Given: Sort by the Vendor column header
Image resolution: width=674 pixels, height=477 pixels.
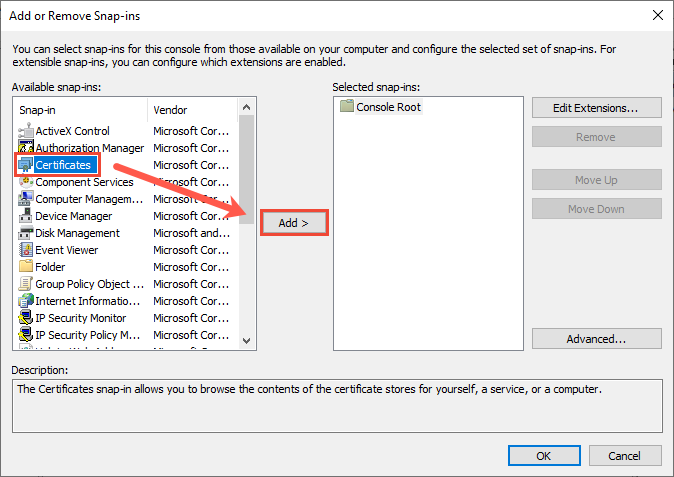Looking at the screenshot, I should tap(192, 110).
